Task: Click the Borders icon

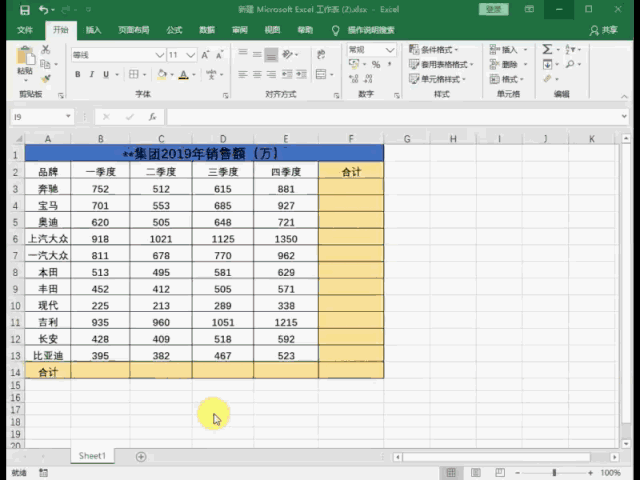Action: [133, 74]
